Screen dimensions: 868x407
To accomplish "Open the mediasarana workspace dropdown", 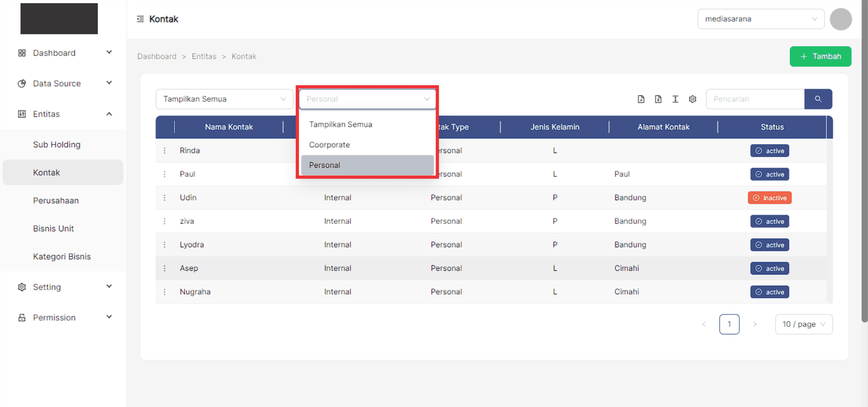I will point(761,19).
